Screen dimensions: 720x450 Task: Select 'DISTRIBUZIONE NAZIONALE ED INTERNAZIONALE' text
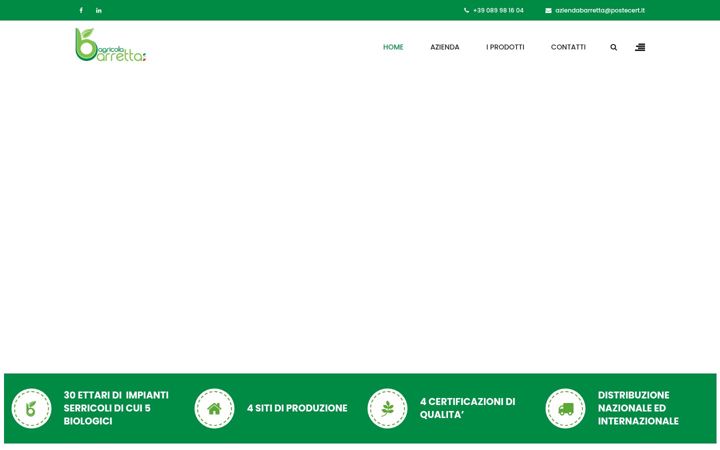pyautogui.click(x=638, y=408)
